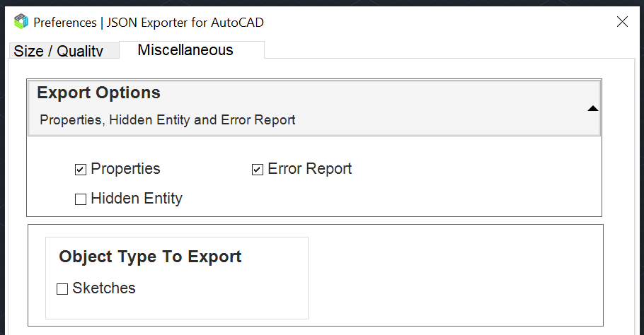Click the Object Type To Export heading
Image resolution: width=644 pixels, height=335 pixels.
tap(150, 257)
